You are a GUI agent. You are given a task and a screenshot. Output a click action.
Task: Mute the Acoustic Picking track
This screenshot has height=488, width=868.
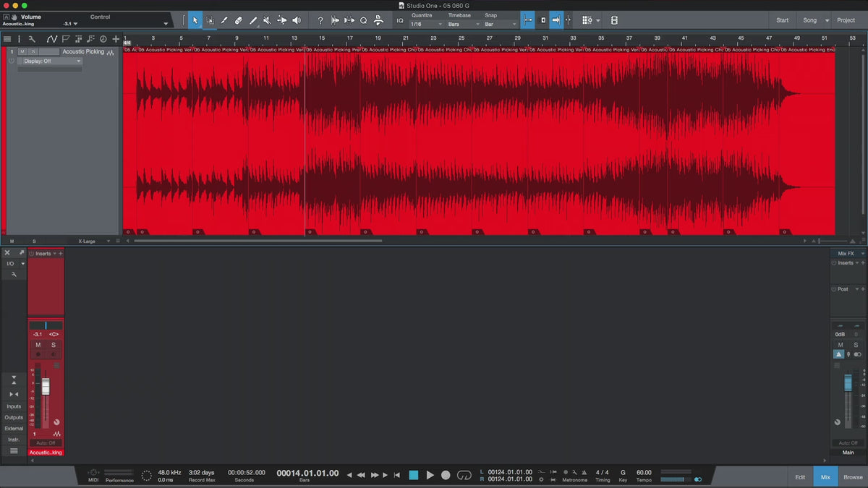tap(22, 52)
